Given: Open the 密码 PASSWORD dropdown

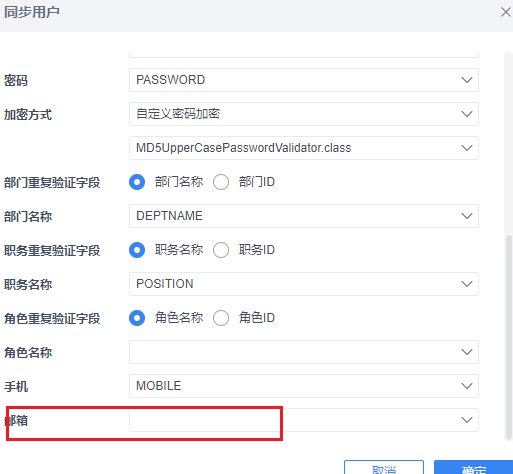Looking at the screenshot, I should [x=304, y=80].
